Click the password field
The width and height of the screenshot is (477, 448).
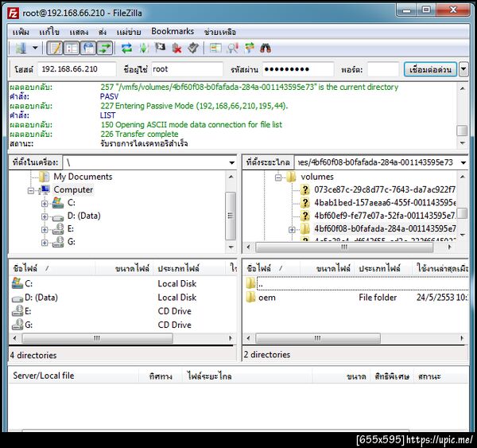point(298,69)
